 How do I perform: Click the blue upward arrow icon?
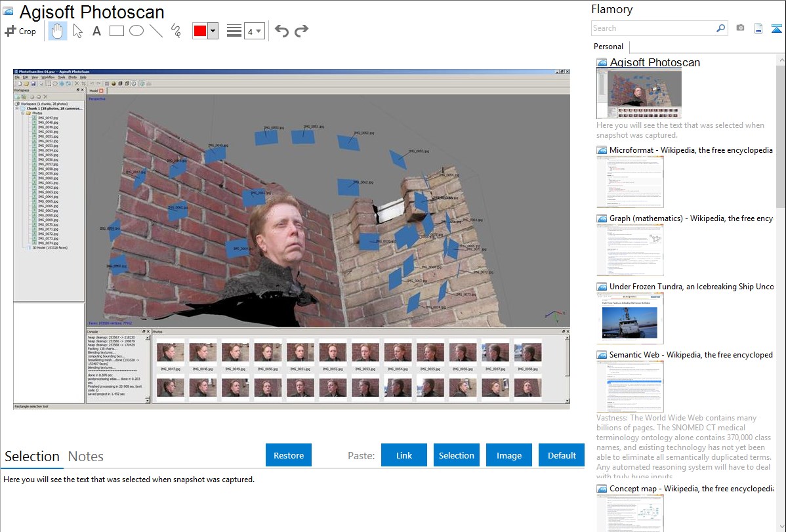(x=776, y=28)
